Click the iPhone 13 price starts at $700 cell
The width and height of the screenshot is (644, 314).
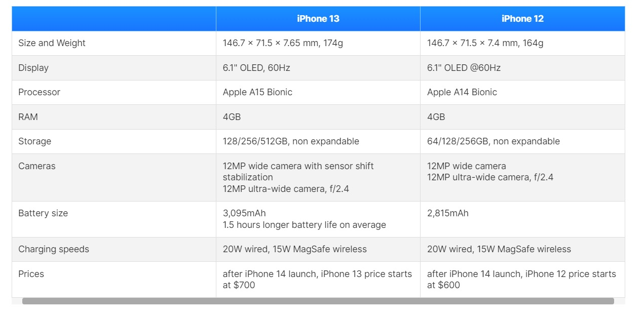318,280
